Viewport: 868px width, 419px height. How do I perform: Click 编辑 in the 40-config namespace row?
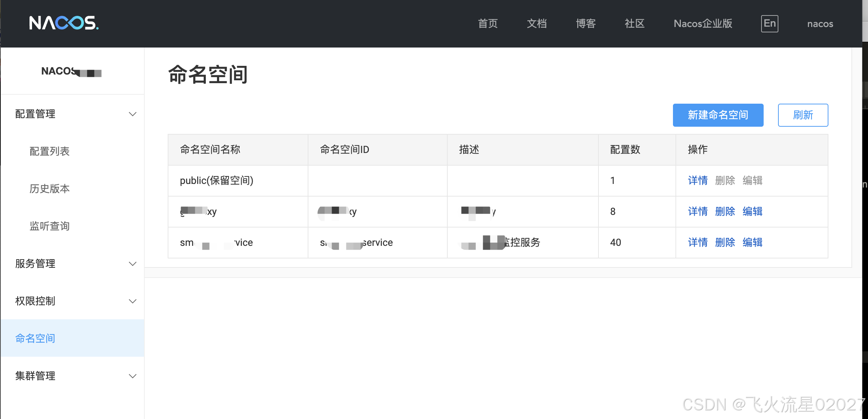tap(752, 242)
